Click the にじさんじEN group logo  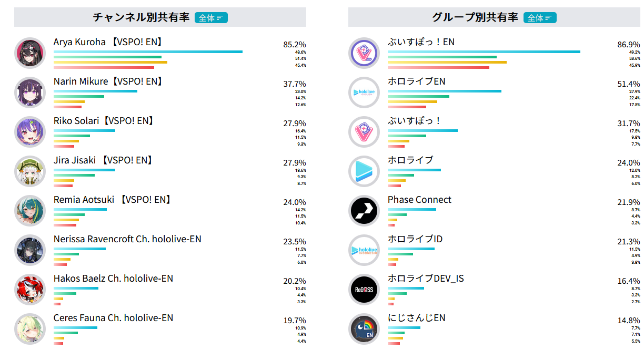(364, 329)
